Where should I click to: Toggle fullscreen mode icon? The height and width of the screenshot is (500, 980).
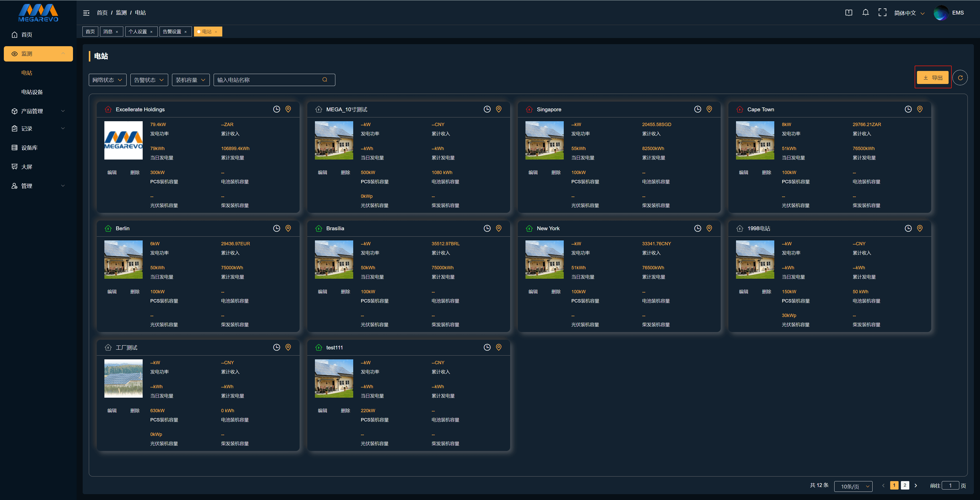point(882,13)
